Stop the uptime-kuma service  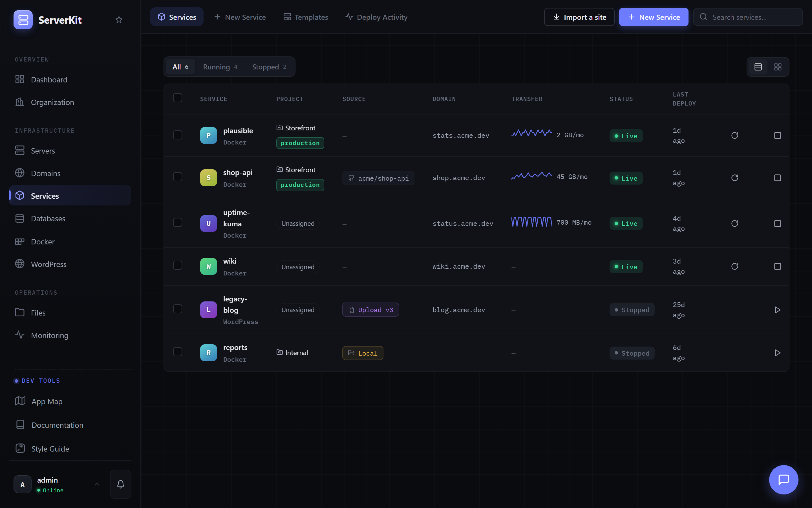tap(777, 224)
